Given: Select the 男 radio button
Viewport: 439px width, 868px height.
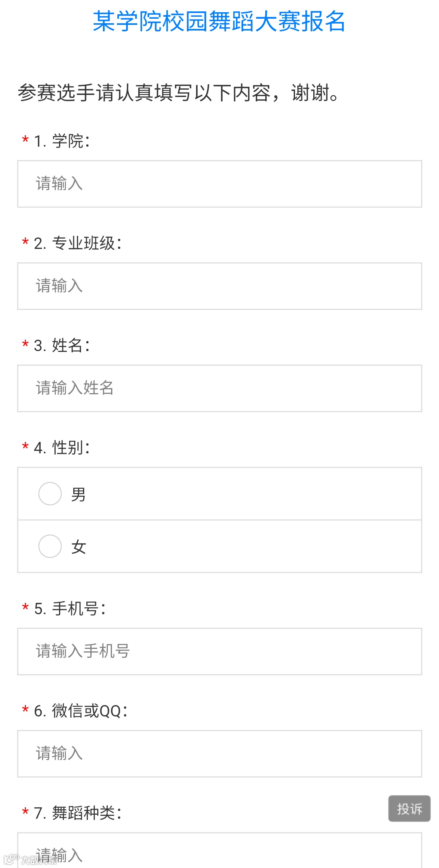Looking at the screenshot, I should [x=50, y=494].
